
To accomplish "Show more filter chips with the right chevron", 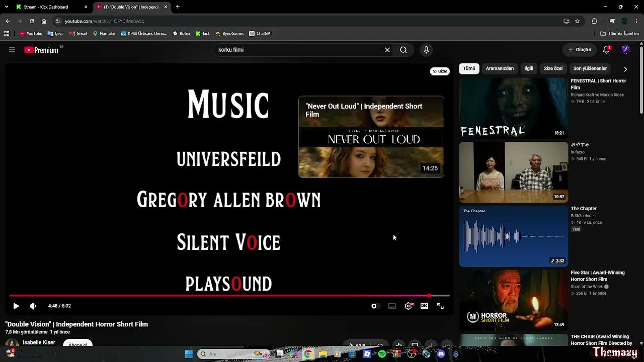I will point(625,69).
